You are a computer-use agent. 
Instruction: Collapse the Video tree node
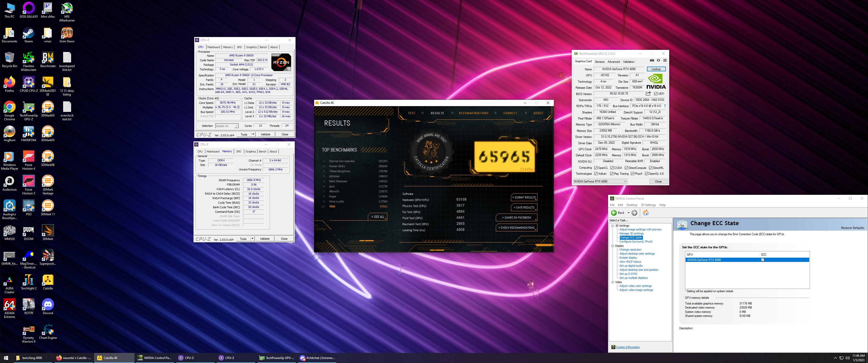point(613,282)
